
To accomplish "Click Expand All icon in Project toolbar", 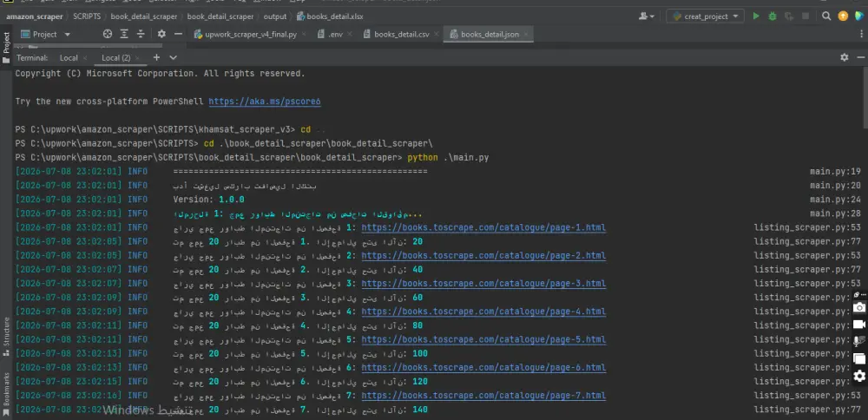I will coord(124,35).
